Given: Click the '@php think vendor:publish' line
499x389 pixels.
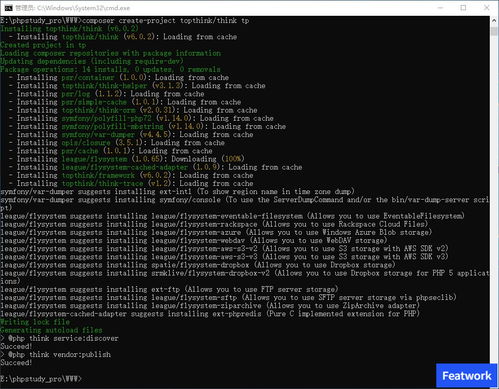Looking at the screenshot, I should point(55,355).
